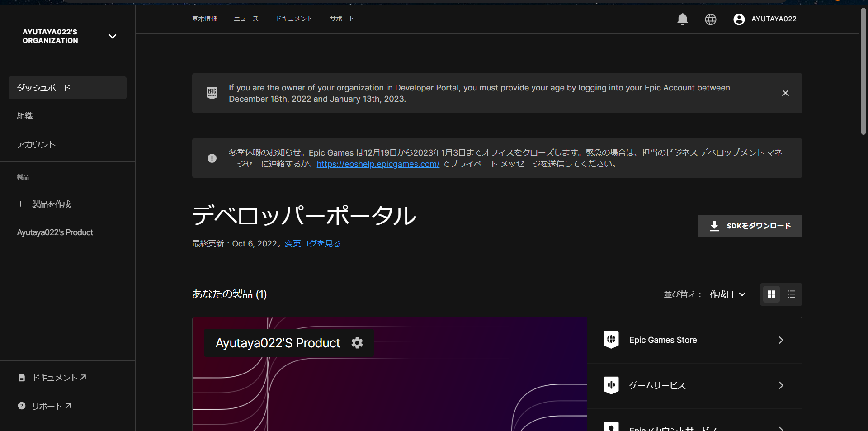868x431 pixels.
Task: Click the AYUTAYA022 account avatar icon
Action: click(739, 19)
